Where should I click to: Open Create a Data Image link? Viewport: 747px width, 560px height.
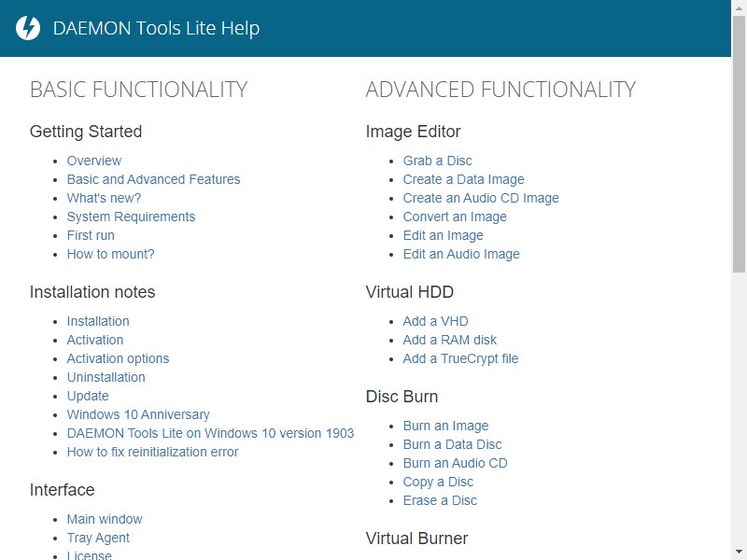tap(463, 179)
